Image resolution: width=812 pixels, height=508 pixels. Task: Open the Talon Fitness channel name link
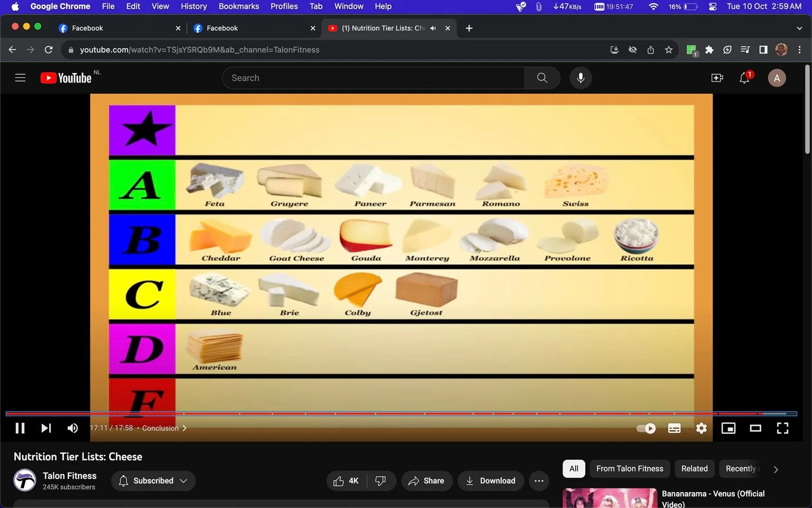(x=70, y=476)
